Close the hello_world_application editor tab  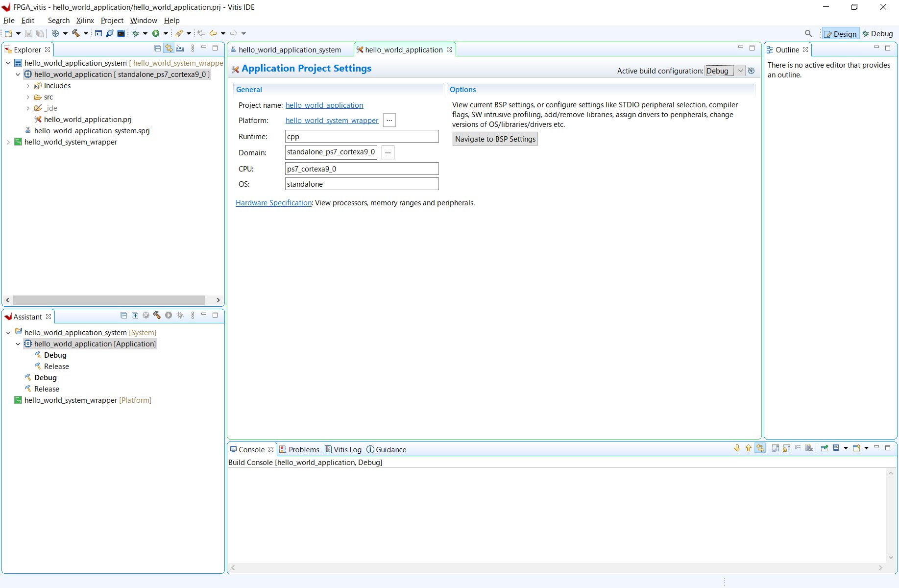[x=449, y=49]
